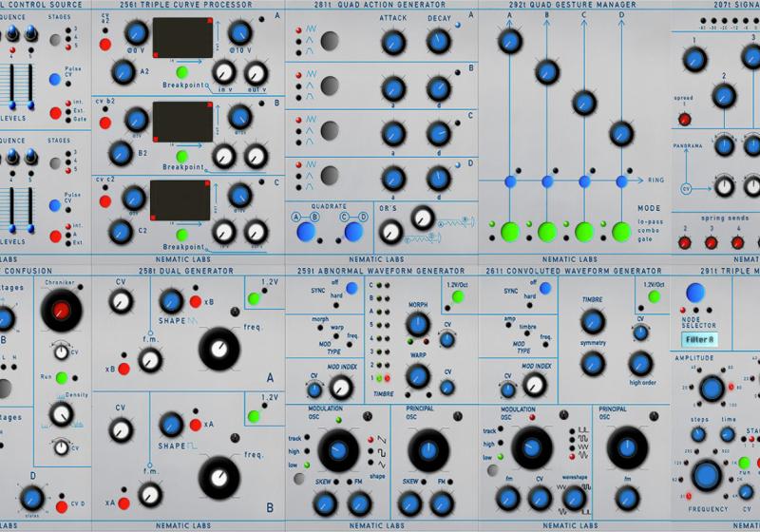Click the B2 knob in Triple Curve Processor
Viewport: 760px width, 532px height.
(x=121, y=154)
